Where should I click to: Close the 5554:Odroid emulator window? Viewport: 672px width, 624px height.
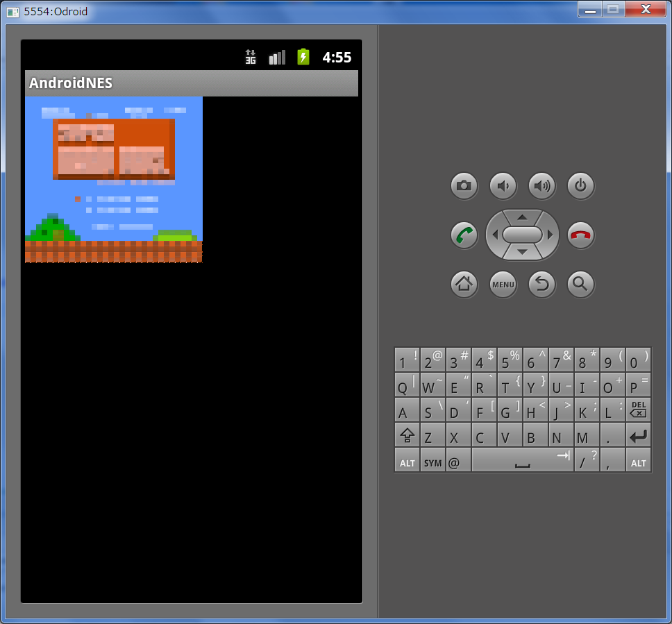tap(646, 8)
